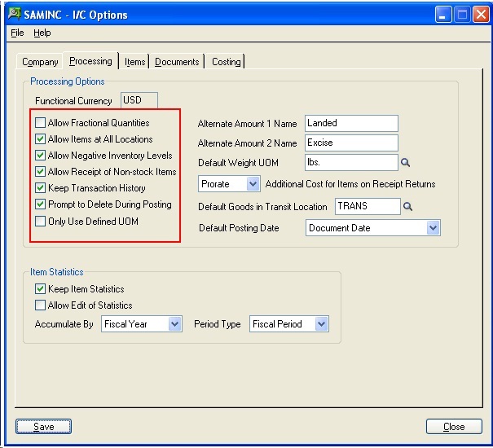Image resolution: width=493 pixels, height=448 pixels.
Task: Open the Help menu
Action: coord(42,33)
